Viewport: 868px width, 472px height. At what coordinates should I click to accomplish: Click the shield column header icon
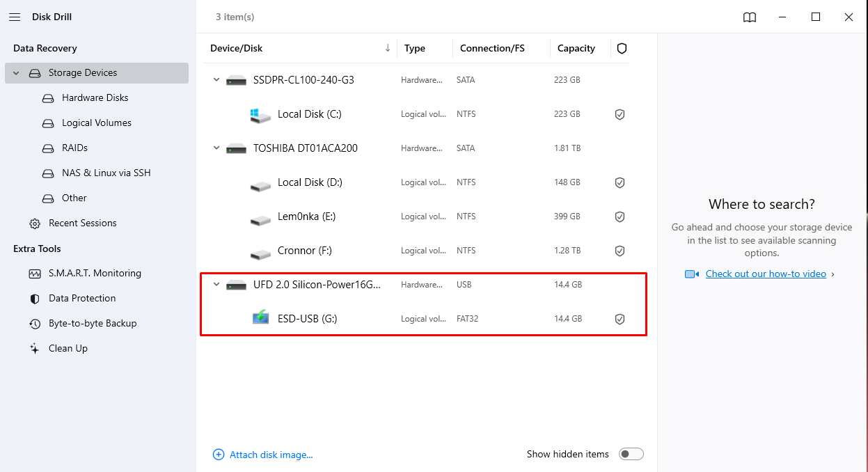[622, 48]
